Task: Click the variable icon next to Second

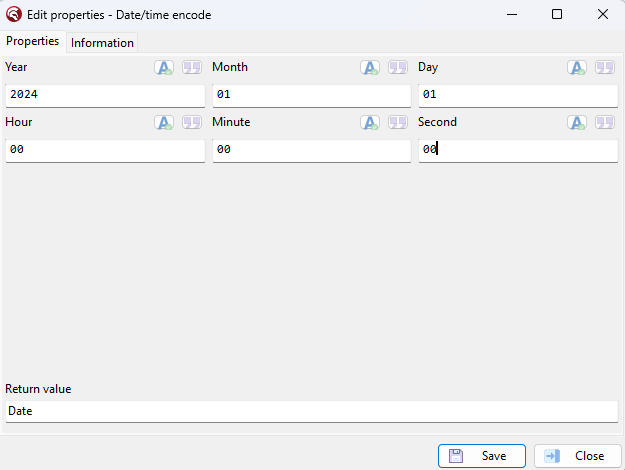Action: point(577,122)
